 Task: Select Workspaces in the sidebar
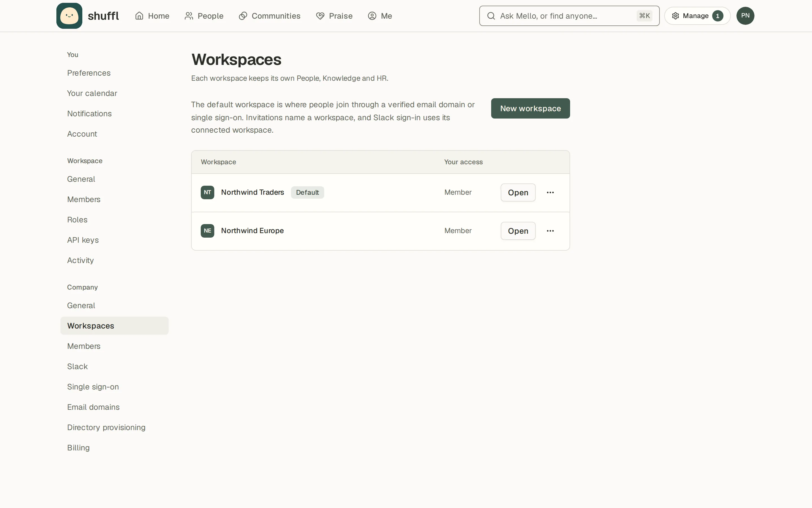[x=114, y=326]
